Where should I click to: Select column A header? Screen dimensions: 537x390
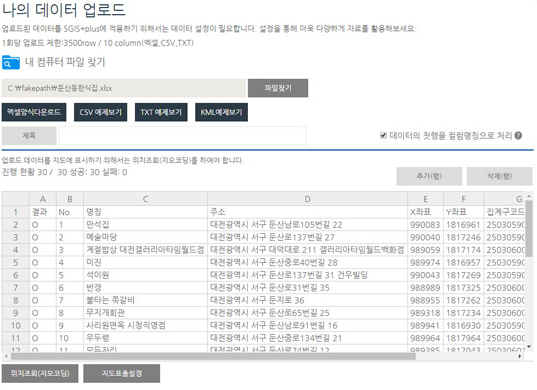coord(42,199)
